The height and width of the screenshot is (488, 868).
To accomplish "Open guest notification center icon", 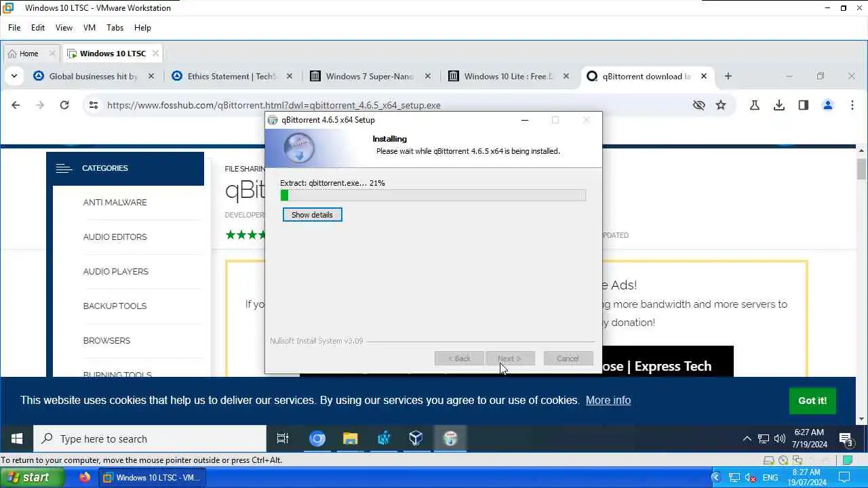I will click(x=846, y=440).
